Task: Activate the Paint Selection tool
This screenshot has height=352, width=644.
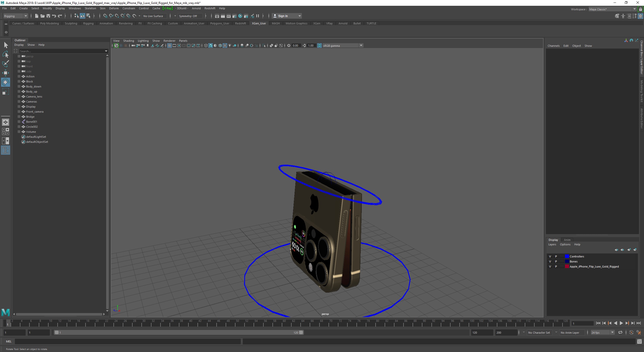Action: click(x=6, y=64)
